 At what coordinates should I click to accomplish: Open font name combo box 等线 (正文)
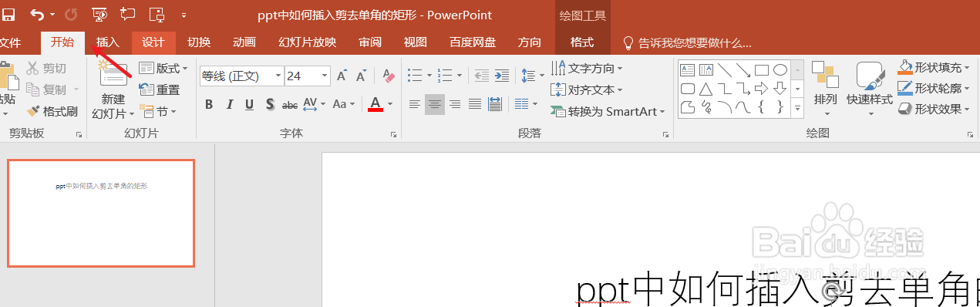click(x=241, y=76)
